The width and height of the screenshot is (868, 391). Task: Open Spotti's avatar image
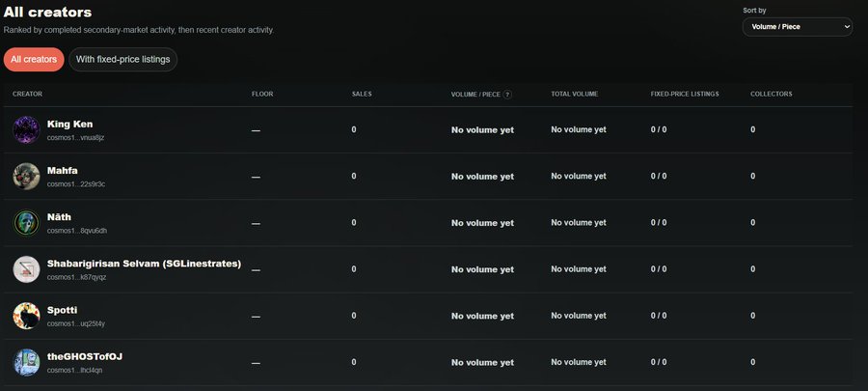click(26, 316)
